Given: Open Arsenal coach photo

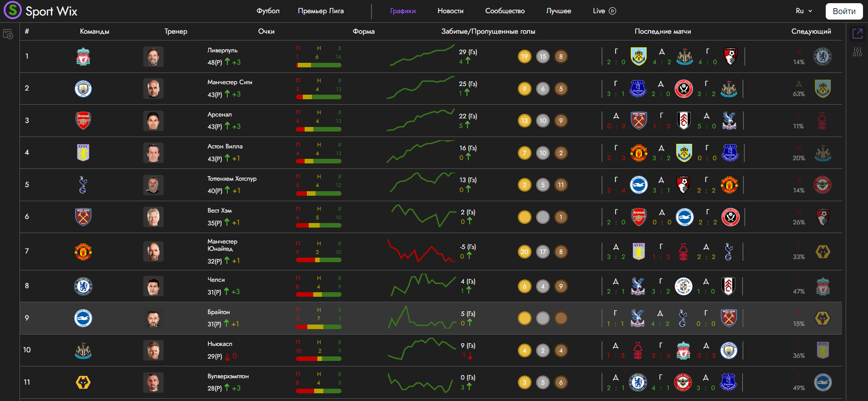Looking at the screenshot, I should click(x=153, y=121).
